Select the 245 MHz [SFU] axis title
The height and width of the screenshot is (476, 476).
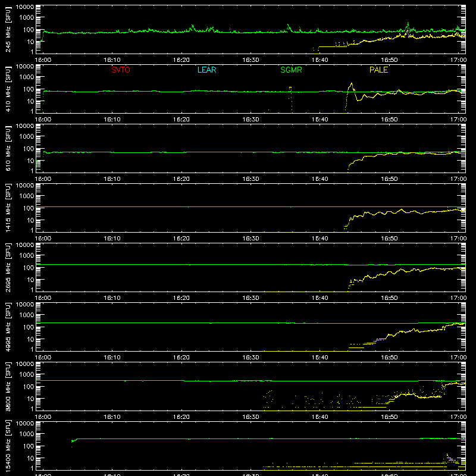click(8, 29)
